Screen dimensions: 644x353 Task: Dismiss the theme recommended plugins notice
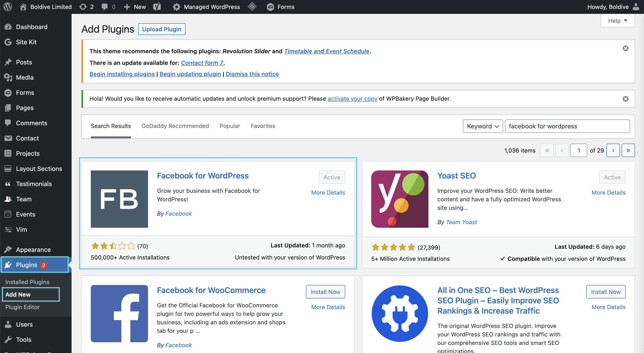[x=625, y=48]
